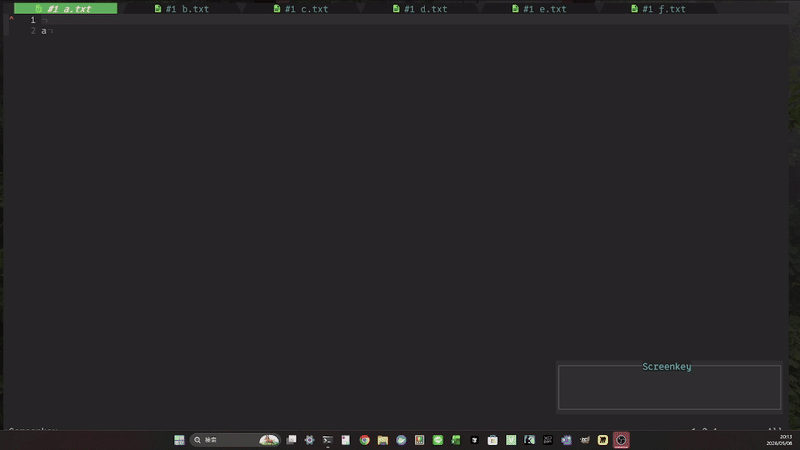Image resolution: width=800 pixels, height=450 pixels.
Task: Select the d.txt buffer tab
Action: [420, 9]
